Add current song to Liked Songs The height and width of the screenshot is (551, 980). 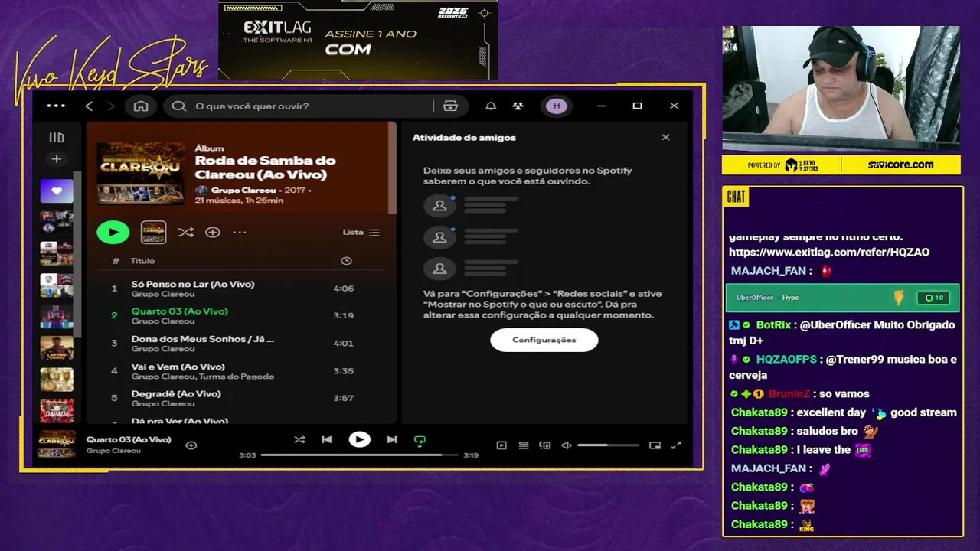click(191, 445)
